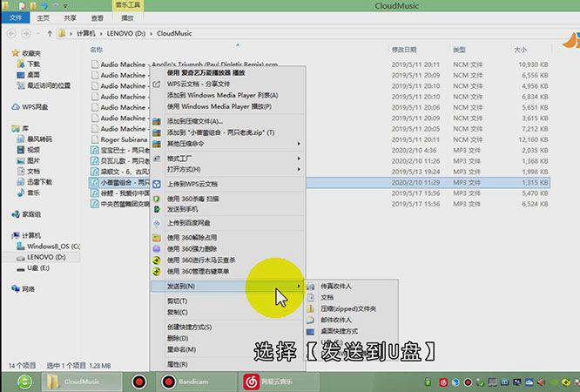Expand 格式工厂 submenu
The image size is (580, 392).
point(228,159)
